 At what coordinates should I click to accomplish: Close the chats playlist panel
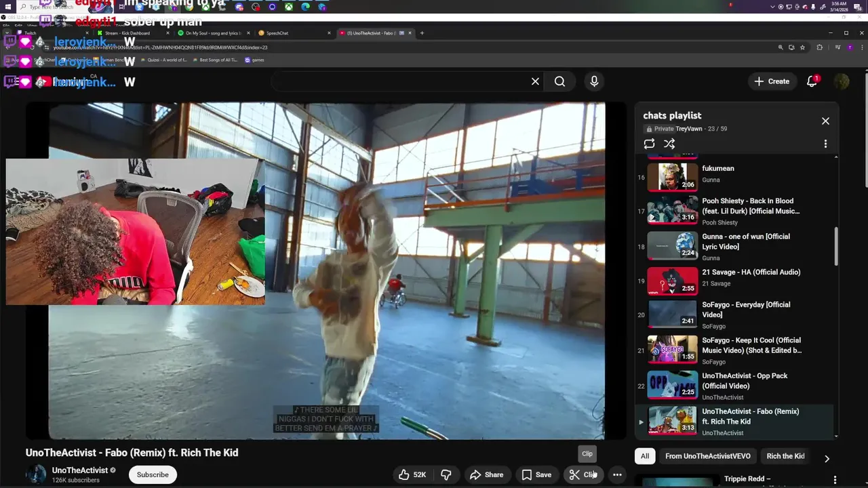click(x=825, y=121)
